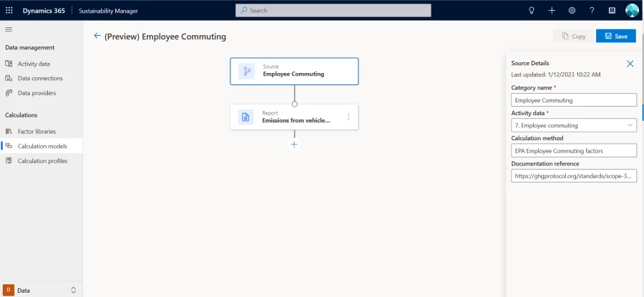The height and width of the screenshot is (297, 644).
Task: Open the Dynamics 365 app launcher grid
Action: [9, 11]
